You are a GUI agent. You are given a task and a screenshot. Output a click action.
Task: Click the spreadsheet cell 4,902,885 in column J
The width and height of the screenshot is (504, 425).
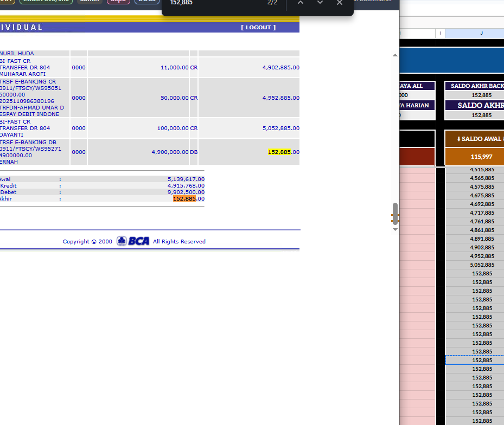[x=474, y=247]
